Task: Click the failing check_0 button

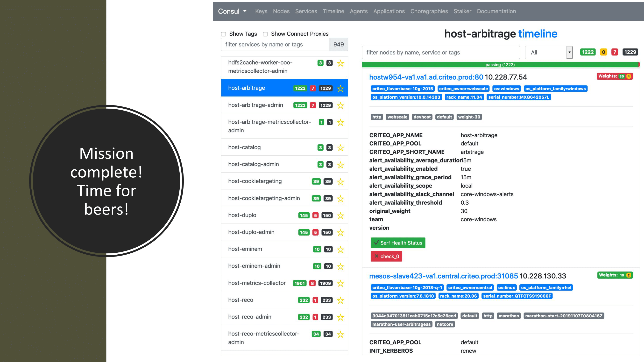Action: pos(386,256)
